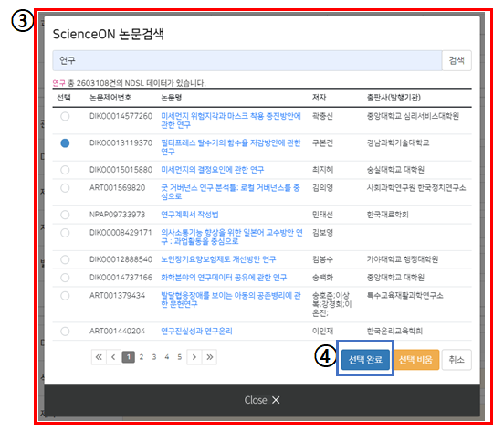The height and width of the screenshot is (432, 504).
Task: Click the 저자 column header
Action: click(319, 98)
